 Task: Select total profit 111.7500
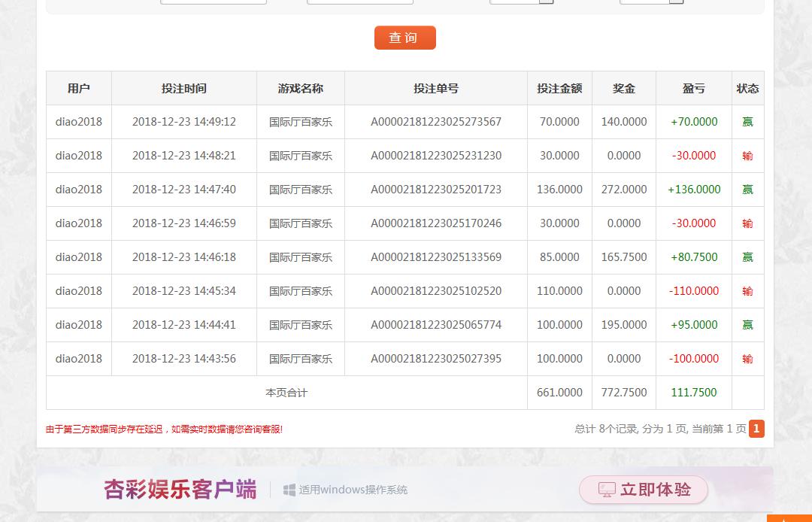pos(694,393)
